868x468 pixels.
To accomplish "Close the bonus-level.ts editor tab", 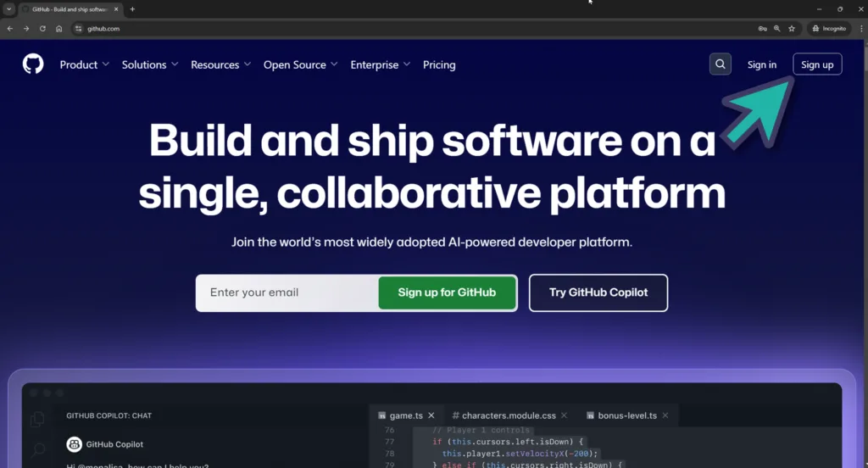I will 665,415.
